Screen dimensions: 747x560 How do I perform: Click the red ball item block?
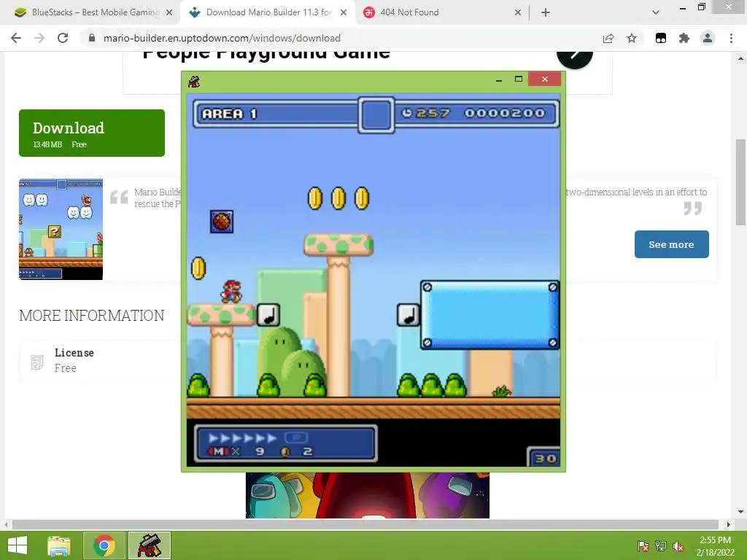coord(222,222)
